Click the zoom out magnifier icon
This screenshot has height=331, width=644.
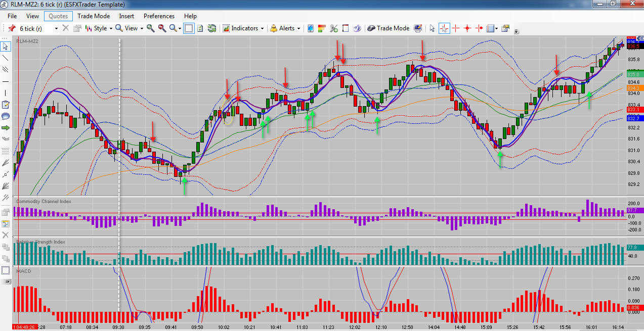coord(162,28)
